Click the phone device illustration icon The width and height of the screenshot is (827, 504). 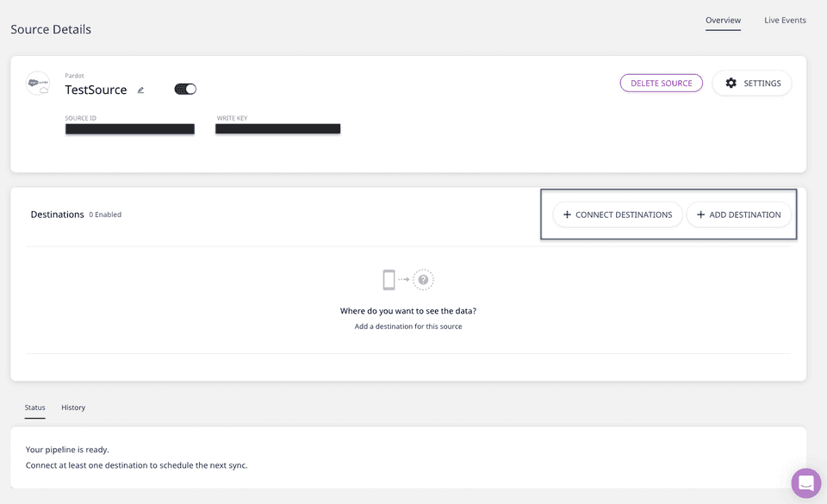coord(389,279)
